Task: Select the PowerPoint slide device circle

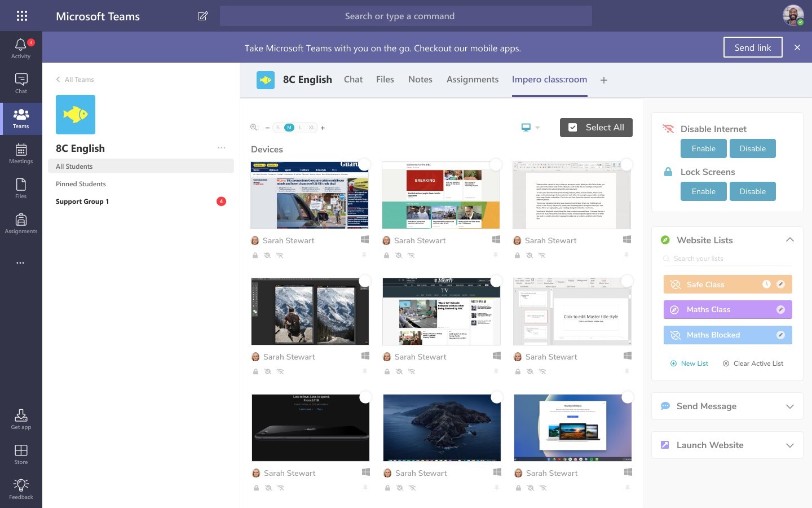Action: point(627,281)
